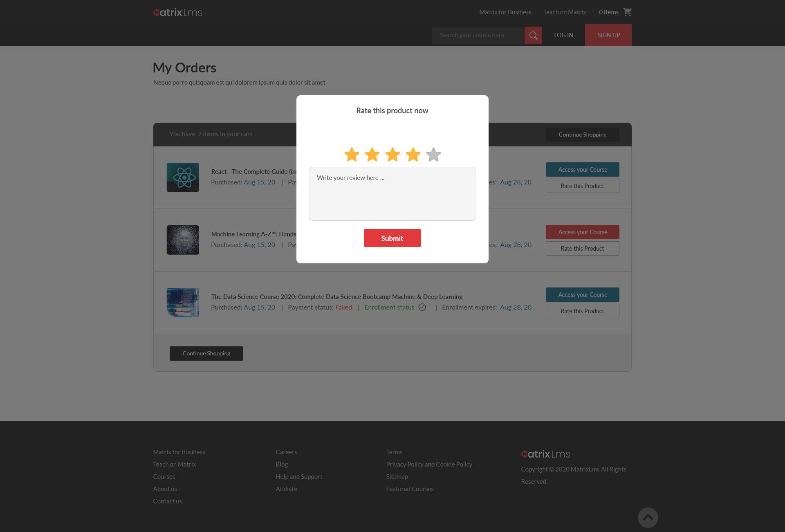Open Privacy Policy and Cookie Policy link
Viewport: 785px width, 532px height.
click(x=429, y=464)
